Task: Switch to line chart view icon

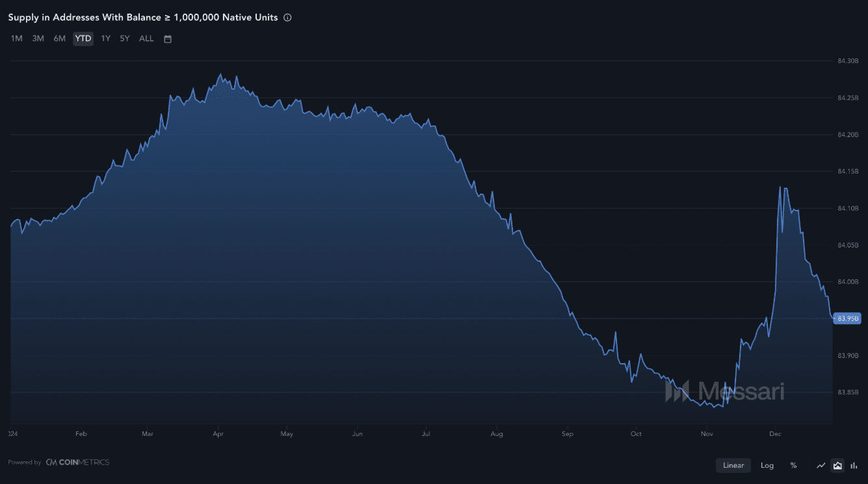Action: click(821, 465)
